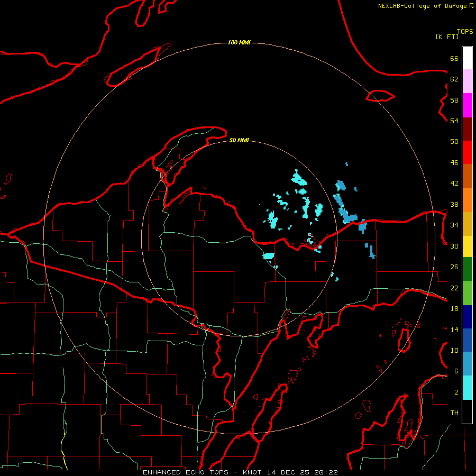The width and height of the screenshot is (476, 476).
Task: Click the light pink legend swatch
Action: tap(467, 81)
